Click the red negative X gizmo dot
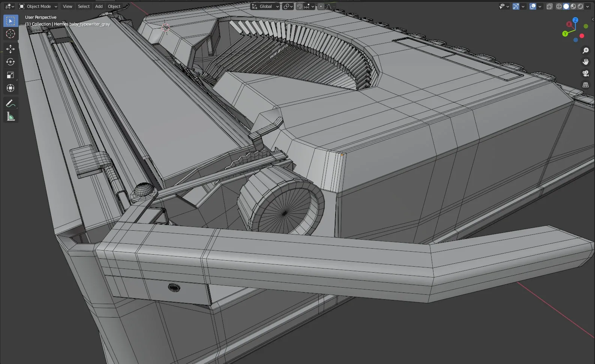The width and height of the screenshot is (595, 364). click(x=582, y=36)
